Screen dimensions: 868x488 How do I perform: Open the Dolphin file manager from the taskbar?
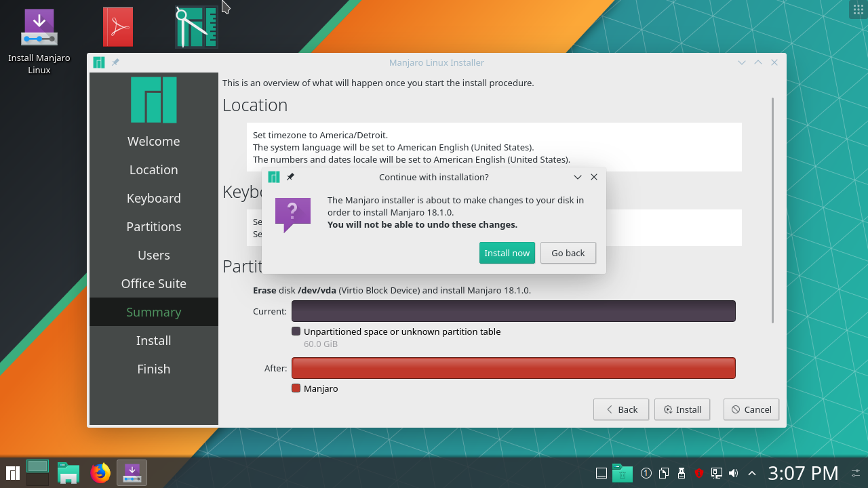pos(68,473)
